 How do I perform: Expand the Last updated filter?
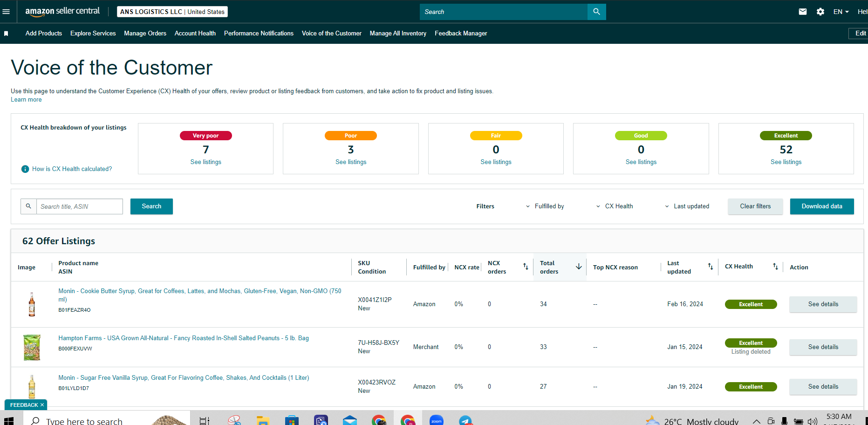(687, 206)
